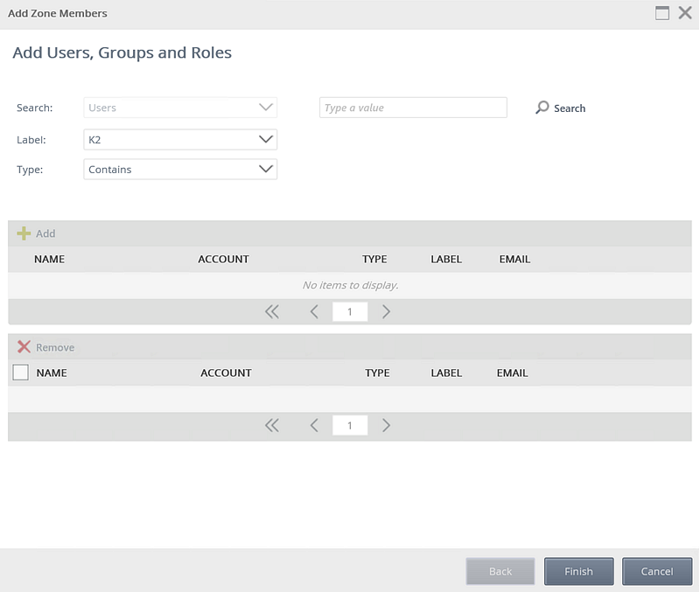Go to next page in upper grid
Viewport: 700px width, 592px height.
(x=386, y=312)
